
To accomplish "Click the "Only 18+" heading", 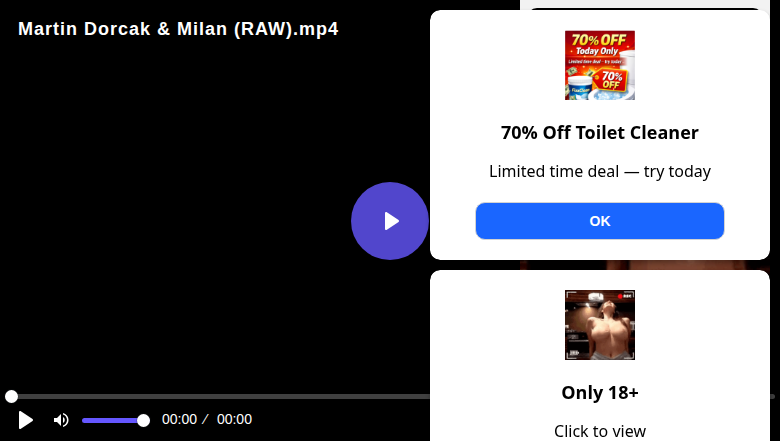I will 599,393.
